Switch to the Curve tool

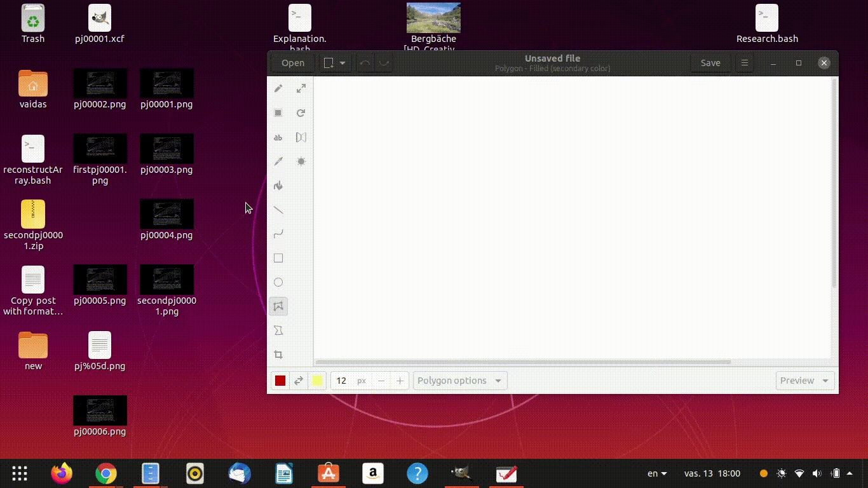pos(278,234)
